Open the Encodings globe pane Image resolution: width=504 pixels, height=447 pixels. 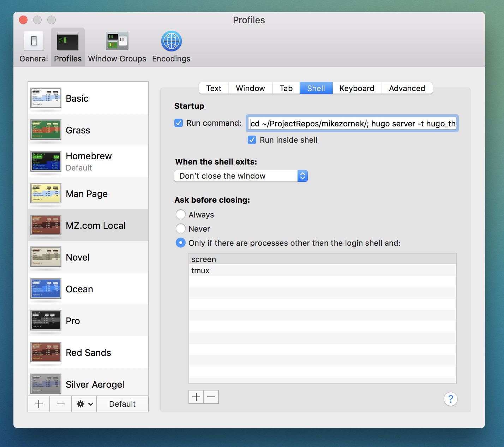click(171, 47)
